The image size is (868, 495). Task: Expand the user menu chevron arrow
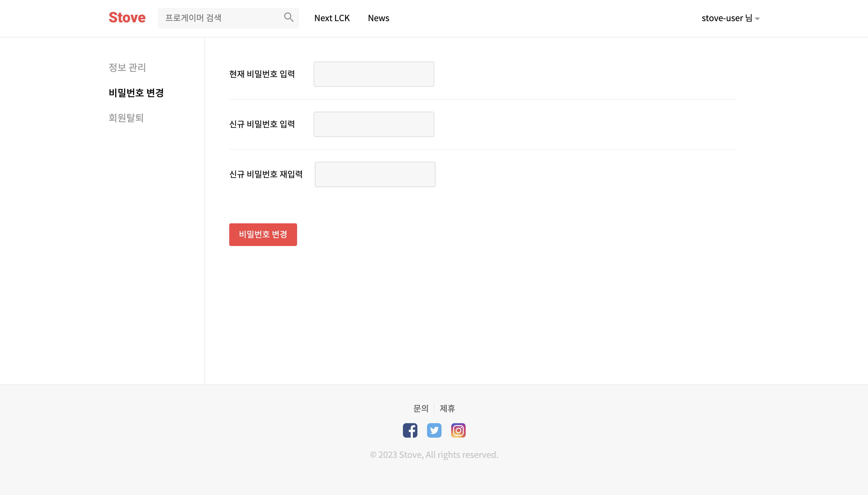pos(758,19)
